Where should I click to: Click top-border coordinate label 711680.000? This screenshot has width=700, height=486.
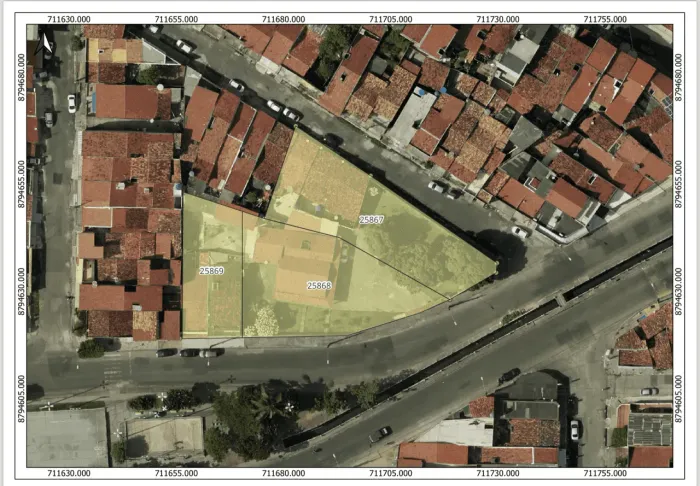click(x=283, y=19)
